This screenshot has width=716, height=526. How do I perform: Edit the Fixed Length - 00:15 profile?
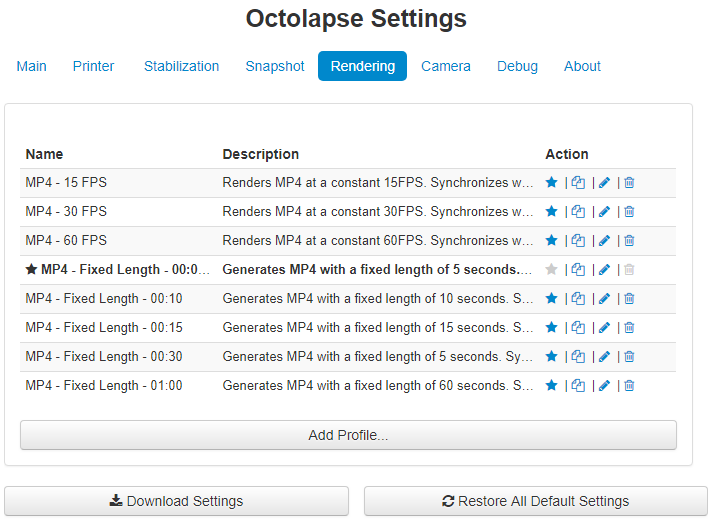604,327
